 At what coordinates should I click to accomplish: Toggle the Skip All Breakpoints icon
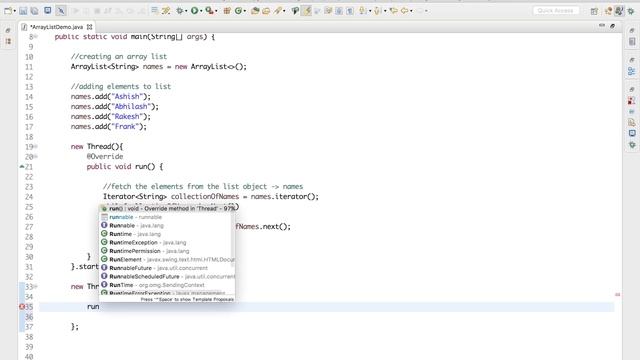point(61,11)
